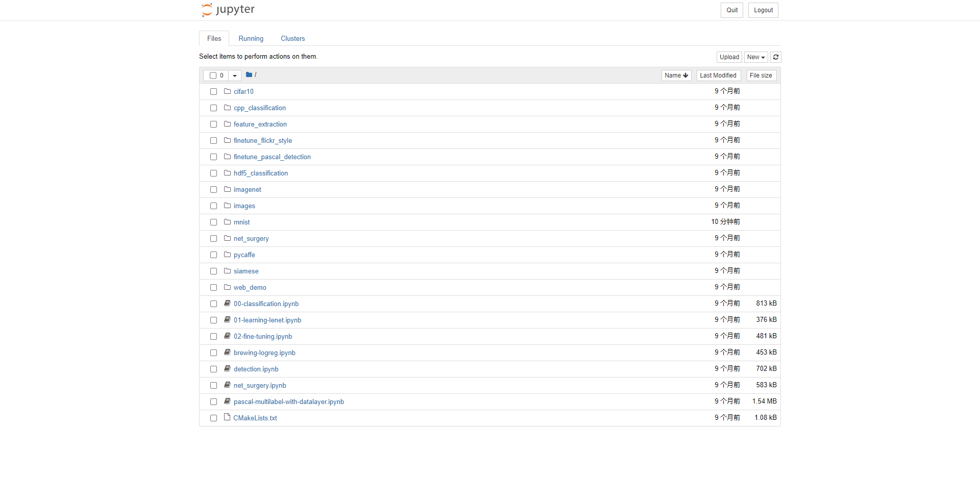
Task: Sort by File size
Action: (761, 76)
